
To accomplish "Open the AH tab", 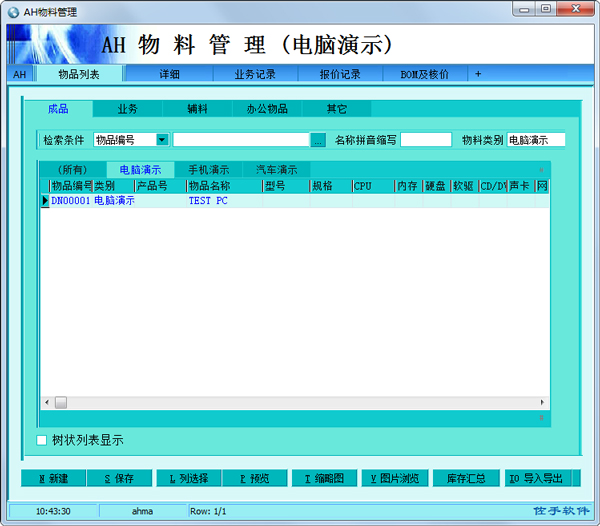I will [20, 74].
